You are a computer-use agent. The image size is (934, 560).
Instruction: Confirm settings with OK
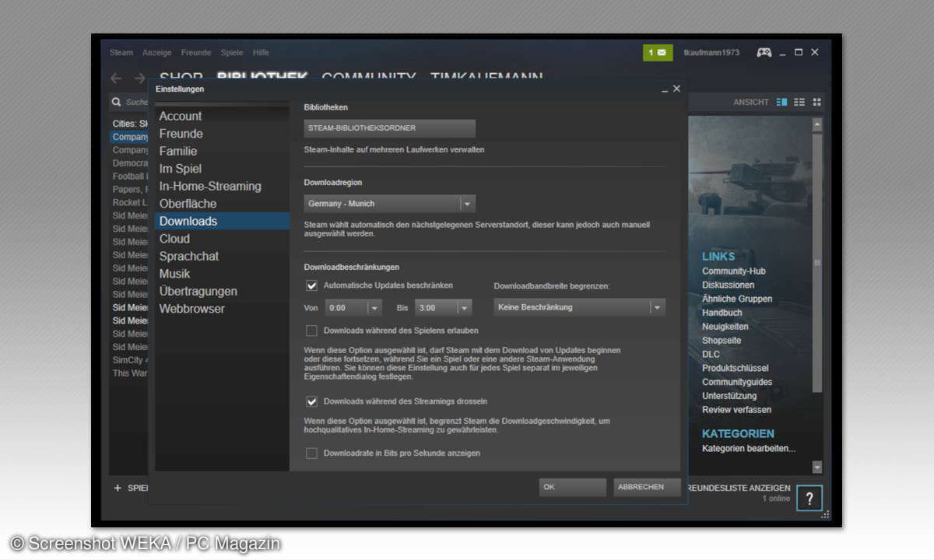click(x=572, y=488)
